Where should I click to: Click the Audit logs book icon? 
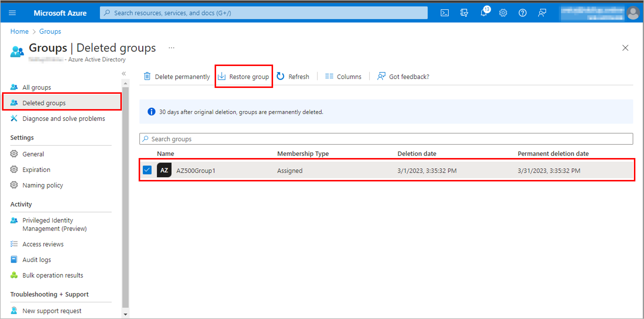[14, 260]
